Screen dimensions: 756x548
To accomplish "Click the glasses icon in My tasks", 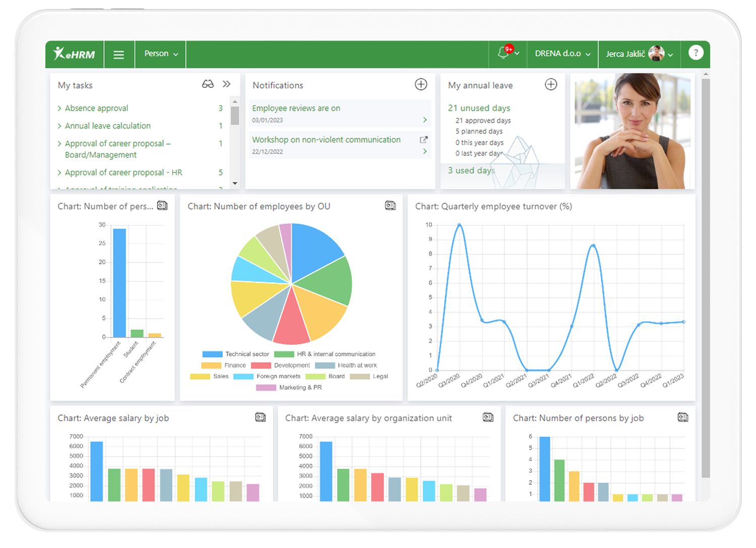I will [209, 84].
